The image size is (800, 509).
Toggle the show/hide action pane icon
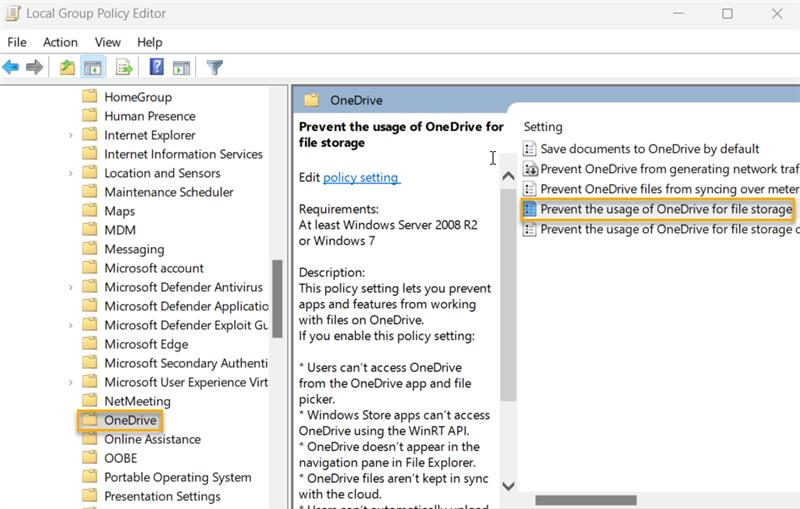click(181, 67)
